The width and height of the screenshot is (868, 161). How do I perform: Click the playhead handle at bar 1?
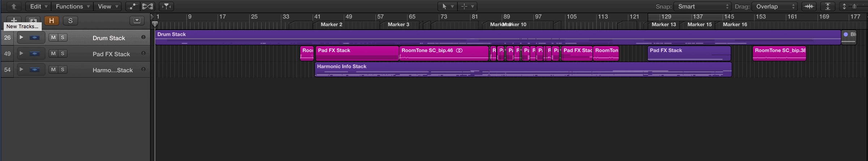(155, 24)
